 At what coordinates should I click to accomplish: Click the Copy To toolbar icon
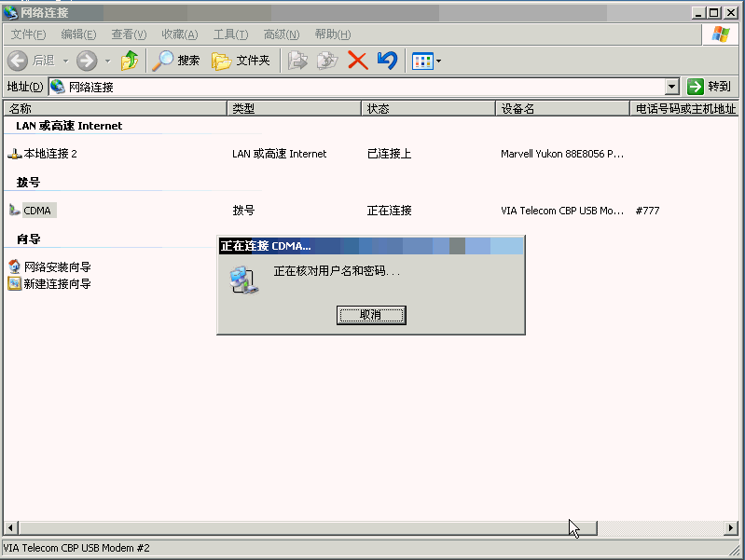point(327,61)
